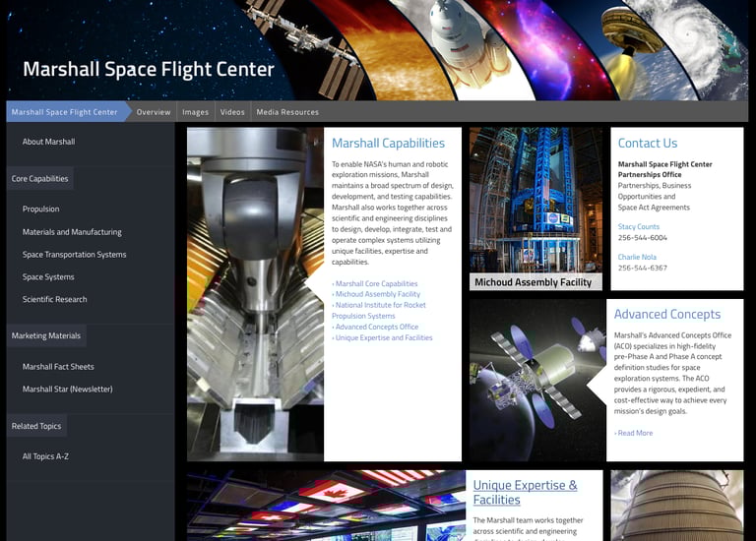Image resolution: width=756 pixels, height=541 pixels.
Task: Open Propulsion sidebar link
Action: coord(41,210)
